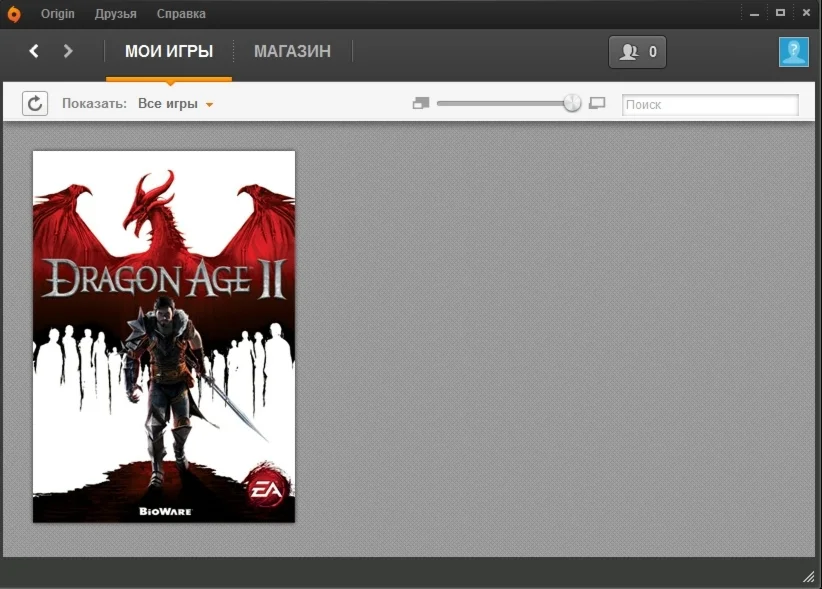
Task: Click the forward navigation arrow
Action: pos(67,51)
